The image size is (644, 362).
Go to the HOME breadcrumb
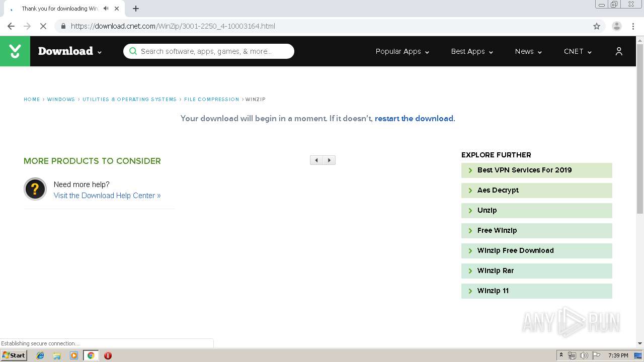[x=32, y=100]
